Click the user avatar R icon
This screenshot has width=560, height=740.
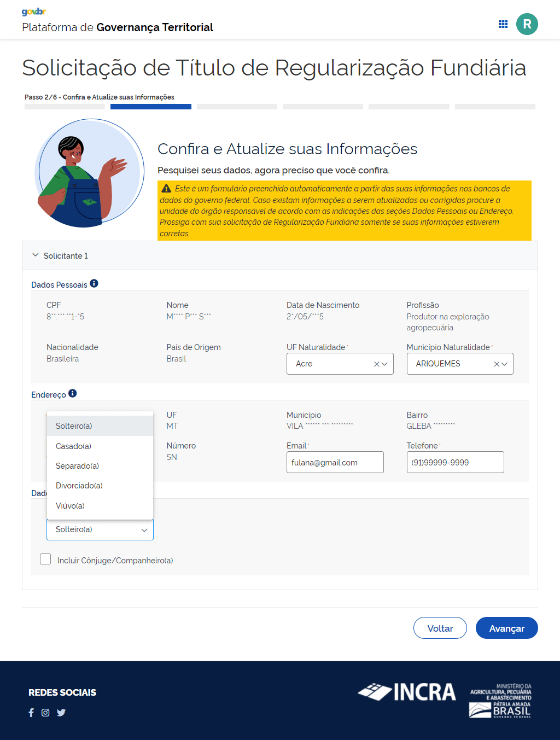point(527,24)
